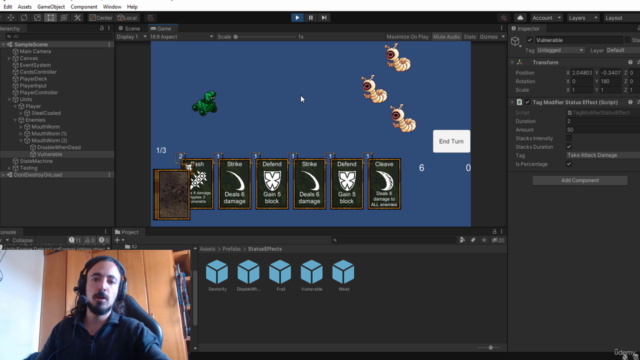Select the Rect tool in toolbar
This screenshot has height=360, width=640.
(51, 18)
